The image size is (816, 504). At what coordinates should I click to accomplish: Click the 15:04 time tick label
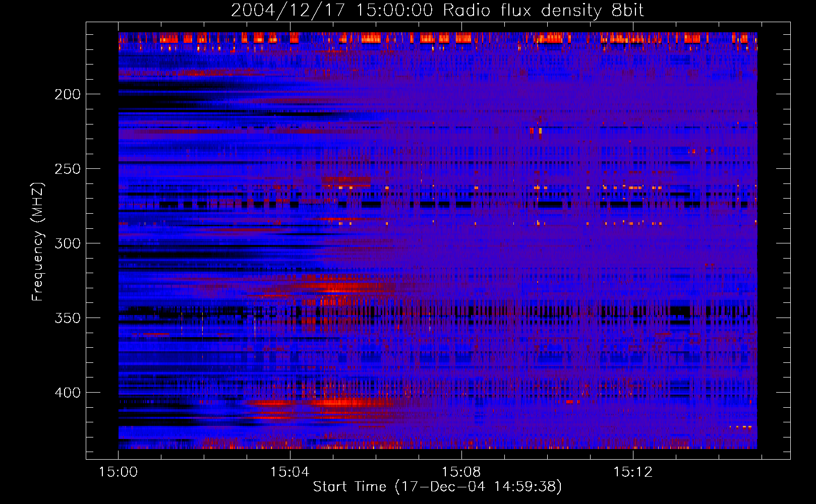coord(290,472)
